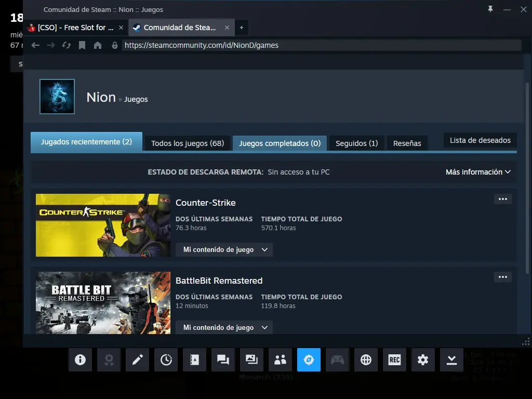
Task: Open the REC game recording icon
Action: 394,360
